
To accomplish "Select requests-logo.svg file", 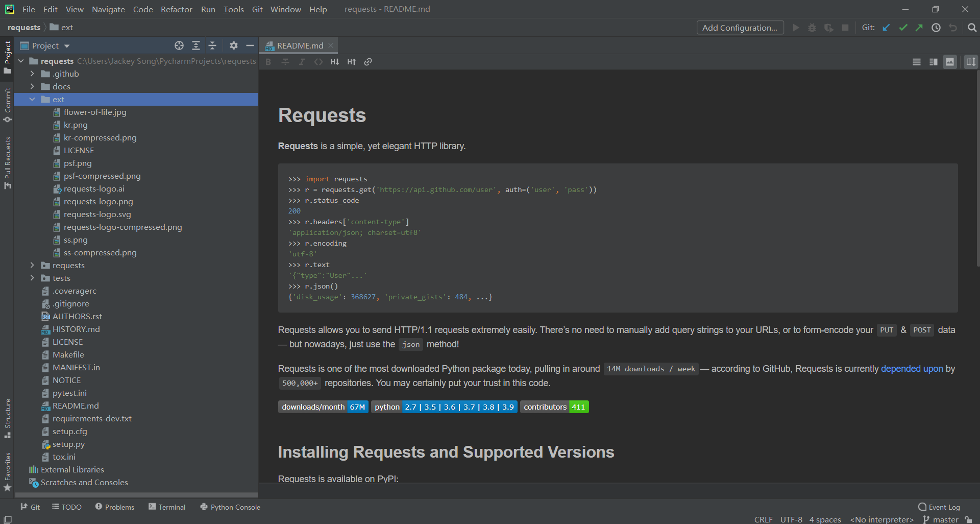I will point(97,214).
